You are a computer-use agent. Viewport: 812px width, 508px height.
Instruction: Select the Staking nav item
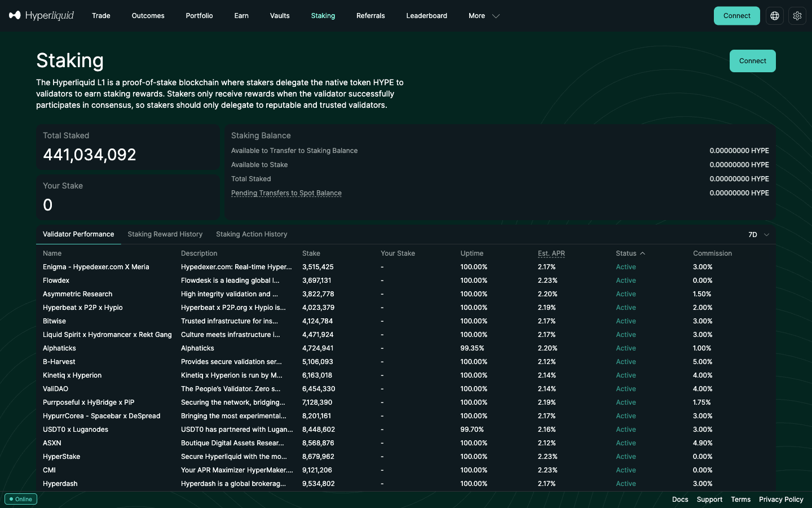point(323,16)
